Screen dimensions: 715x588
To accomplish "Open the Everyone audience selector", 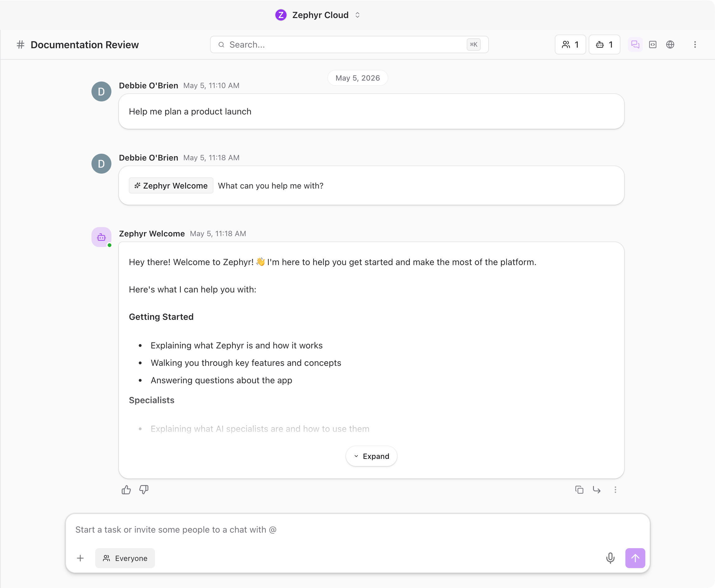I will [x=125, y=558].
